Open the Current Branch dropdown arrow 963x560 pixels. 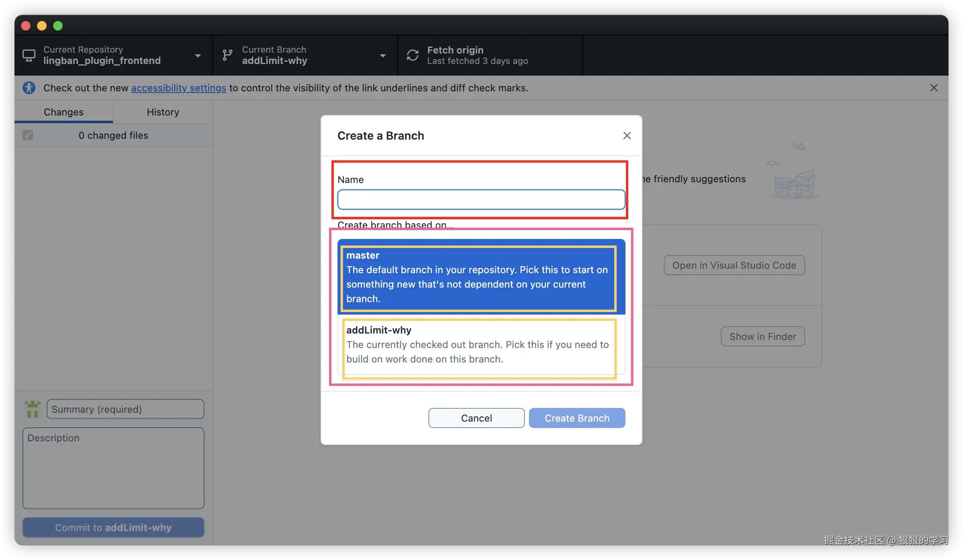(x=383, y=56)
